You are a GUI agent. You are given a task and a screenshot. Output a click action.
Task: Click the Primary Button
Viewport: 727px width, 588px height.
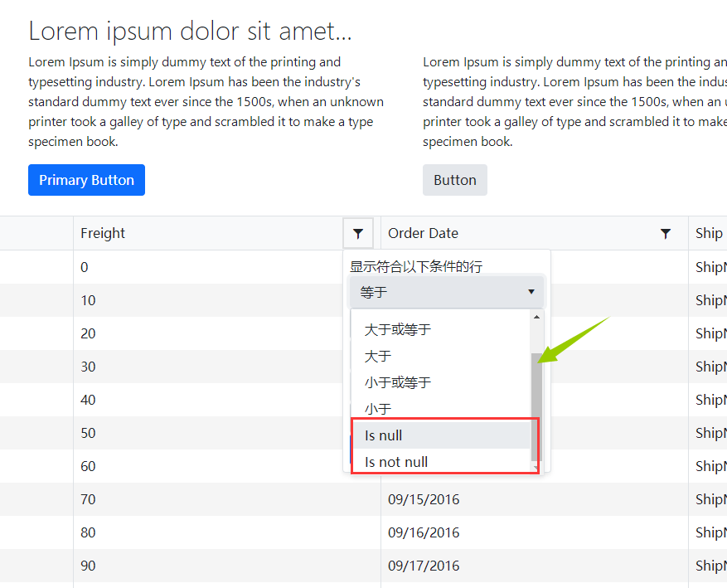click(86, 180)
